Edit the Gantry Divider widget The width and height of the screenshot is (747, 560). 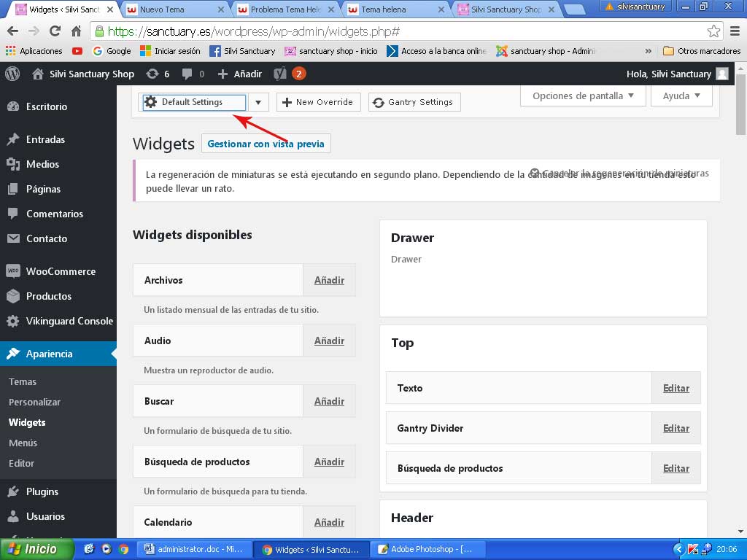click(676, 428)
